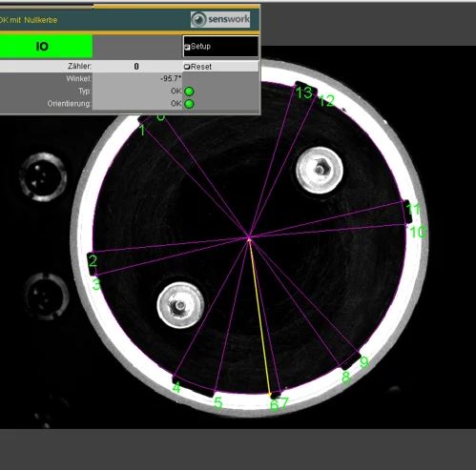The height and width of the screenshot is (470, 476).
Task: Click edge point label 4
Action: (176, 388)
